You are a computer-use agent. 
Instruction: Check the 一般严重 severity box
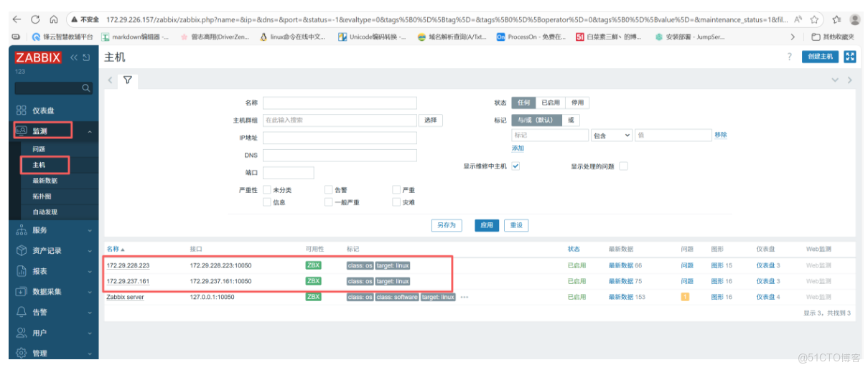point(329,202)
